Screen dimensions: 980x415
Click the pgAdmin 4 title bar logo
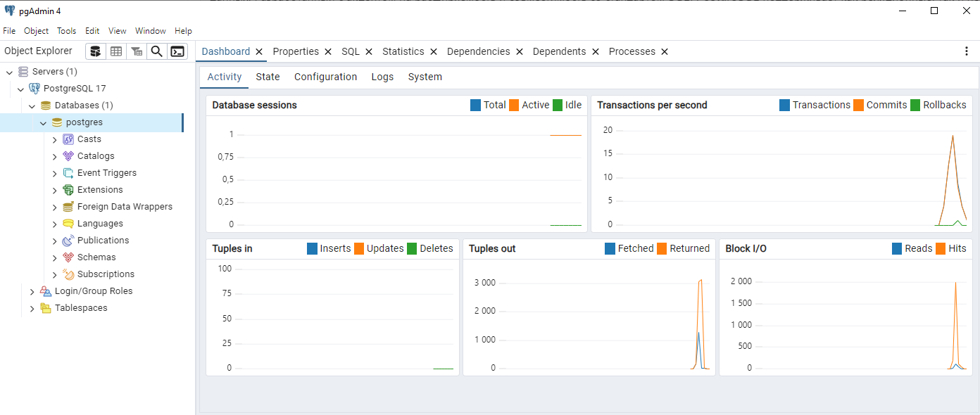point(9,11)
